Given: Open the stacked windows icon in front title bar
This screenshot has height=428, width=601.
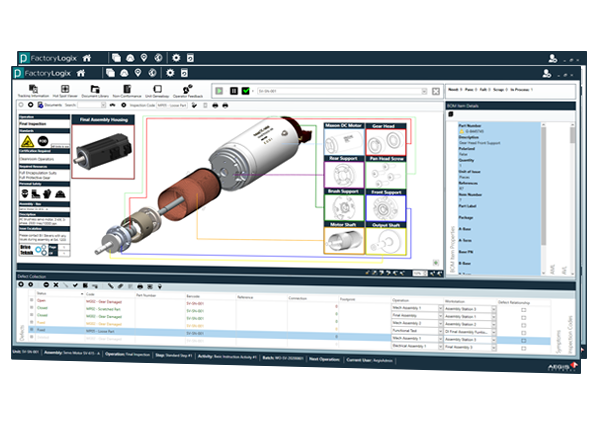Looking at the screenshot, I should tap(110, 73).
